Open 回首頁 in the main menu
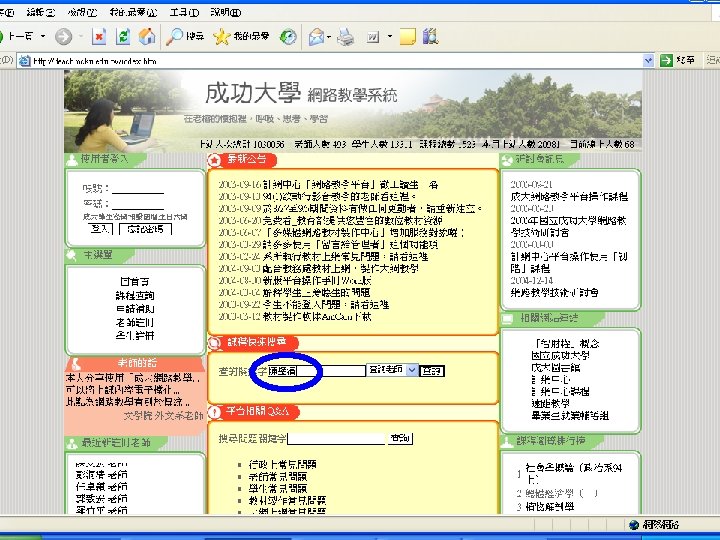The height and width of the screenshot is (540, 720). (135, 281)
